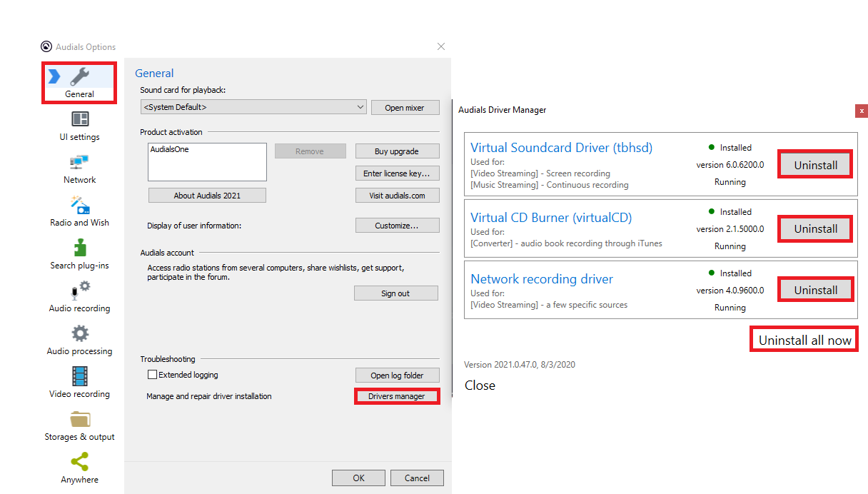Customize display of user information
The image size is (868, 494).
[397, 226]
